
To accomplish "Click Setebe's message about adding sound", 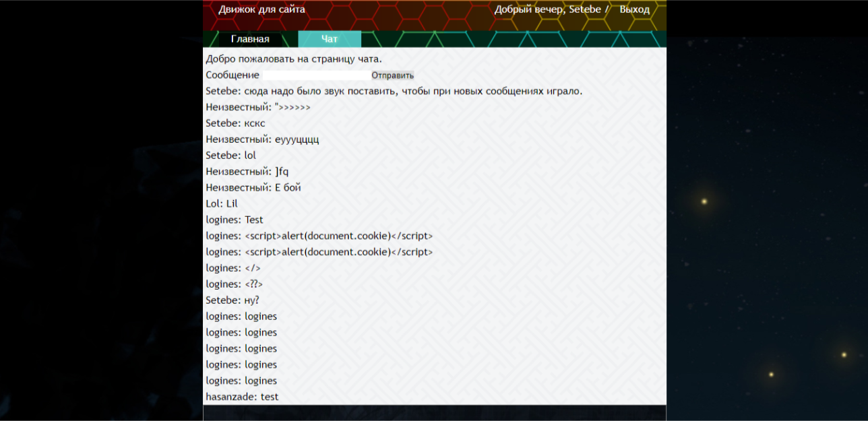I will (394, 91).
